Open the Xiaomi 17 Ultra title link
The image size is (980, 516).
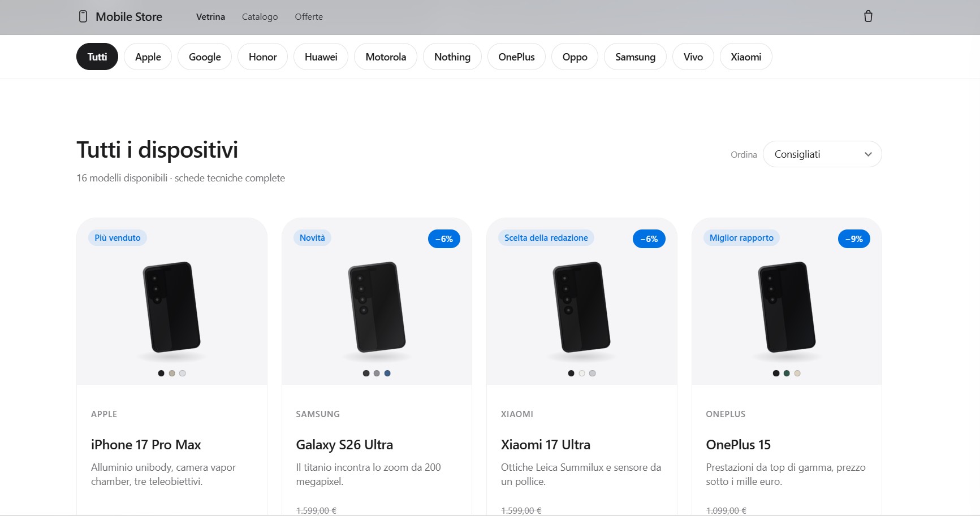pyautogui.click(x=546, y=445)
